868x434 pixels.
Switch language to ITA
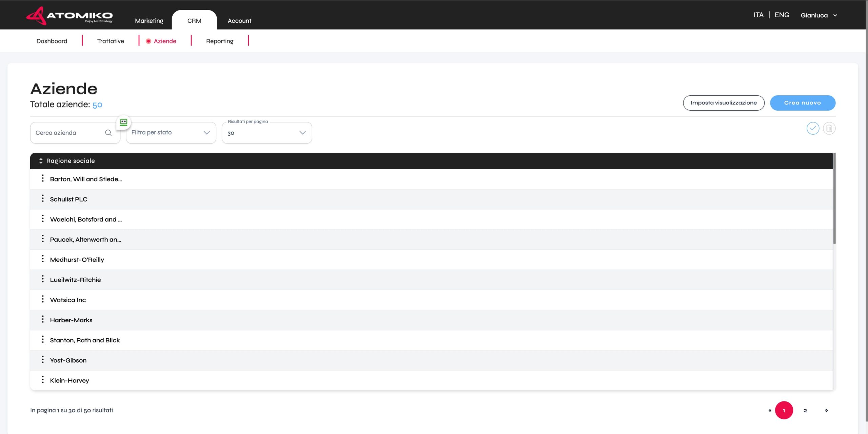(758, 15)
